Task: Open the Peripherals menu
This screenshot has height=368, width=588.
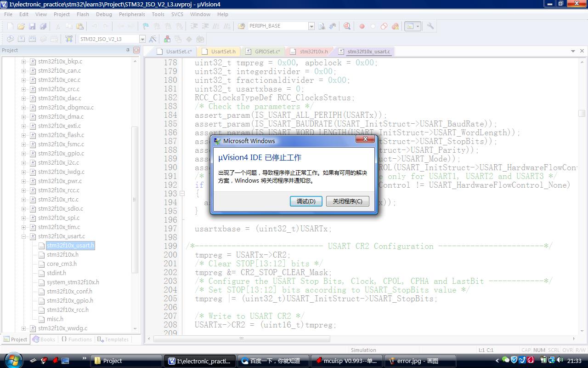Action: click(132, 14)
